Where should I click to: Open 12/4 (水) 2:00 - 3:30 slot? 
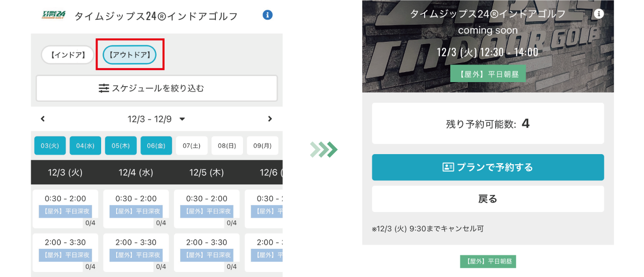tap(136, 253)
